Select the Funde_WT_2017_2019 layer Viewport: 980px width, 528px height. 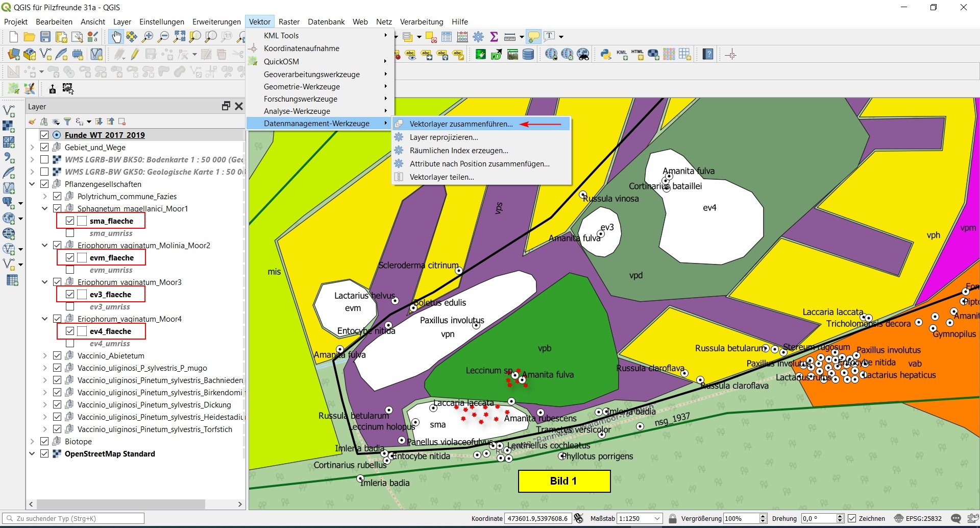click(105, 135)
